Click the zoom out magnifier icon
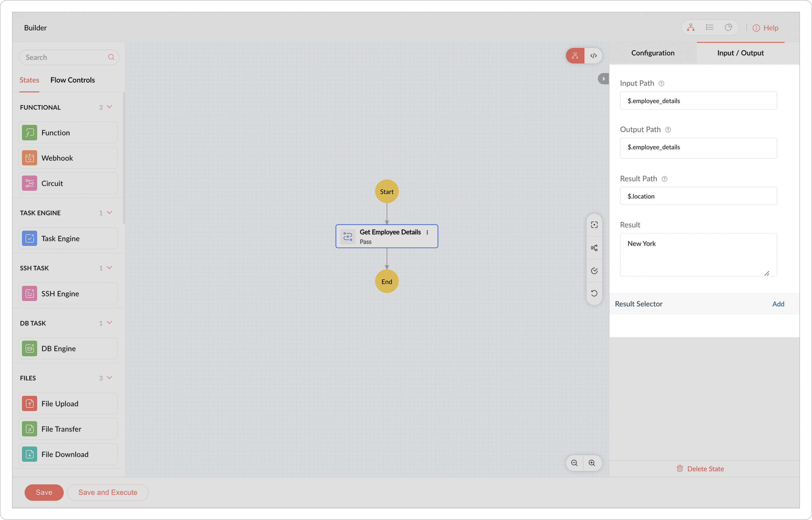 coord(574,463)
